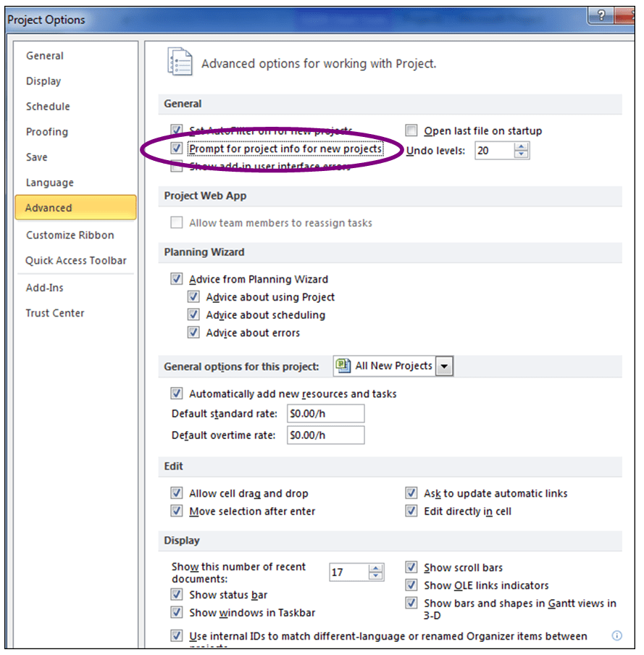Select the Advanced category
This screenshot has height=655, width=644.
click(75, 207)
